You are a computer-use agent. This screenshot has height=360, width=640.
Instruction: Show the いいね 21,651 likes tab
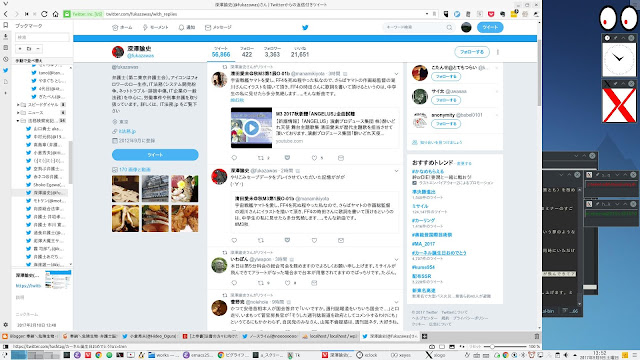coord(300,52)
